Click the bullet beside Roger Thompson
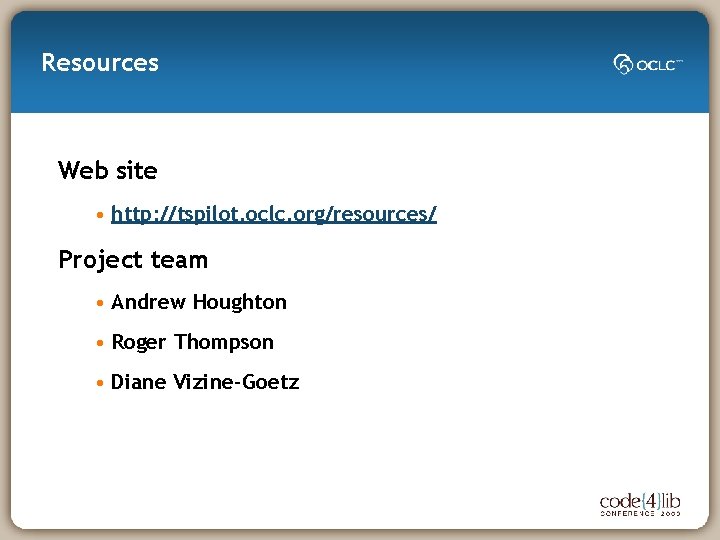 (101, 342)
